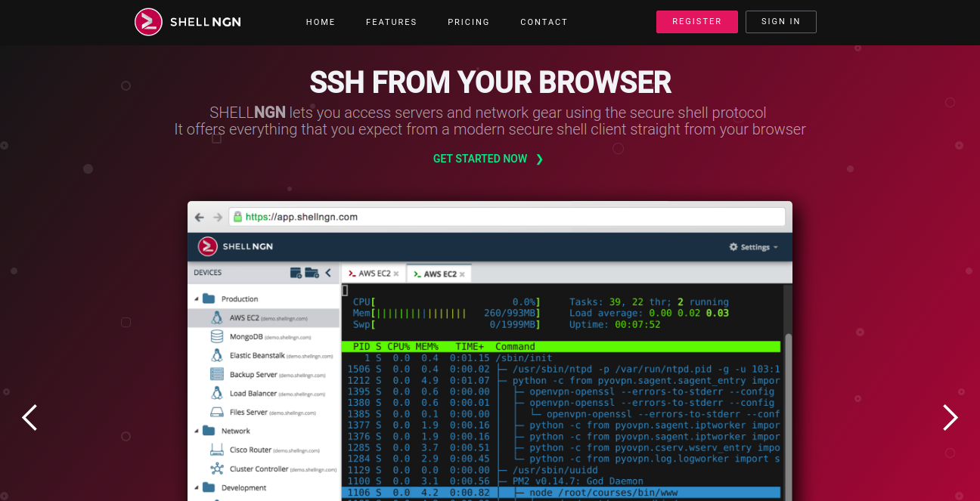Click the Mem usage bar in htop
The image size is (980, 501).
[x=446, y=313]
